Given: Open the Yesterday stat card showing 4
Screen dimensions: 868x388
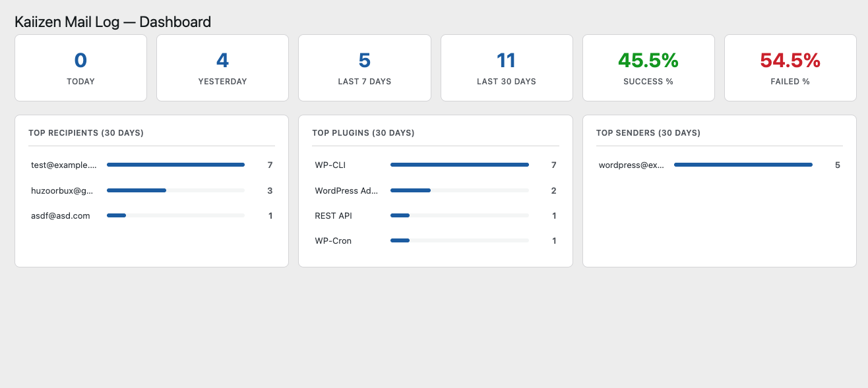Looking at the screenshot, I should [x=222, y=68].
